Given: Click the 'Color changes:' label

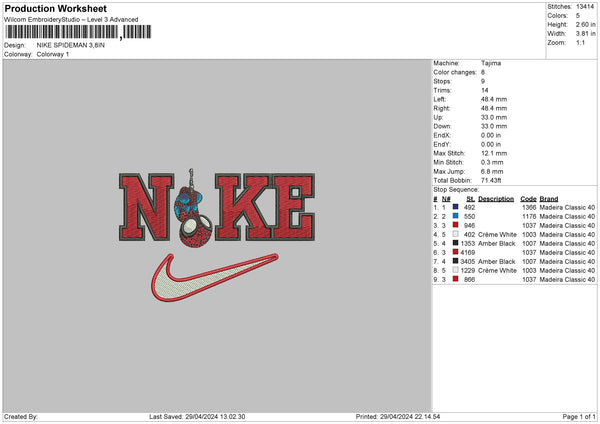Looking at the screenshot, I should [455, 72].
